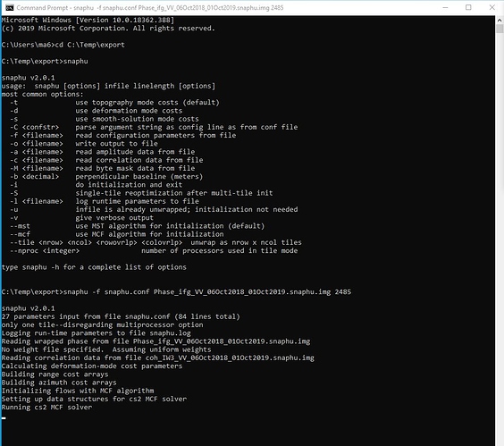This screenshot has height=446, width=504.
Task: Click the 'Running cs2 MCF solver' line
Action: point(46,407)
